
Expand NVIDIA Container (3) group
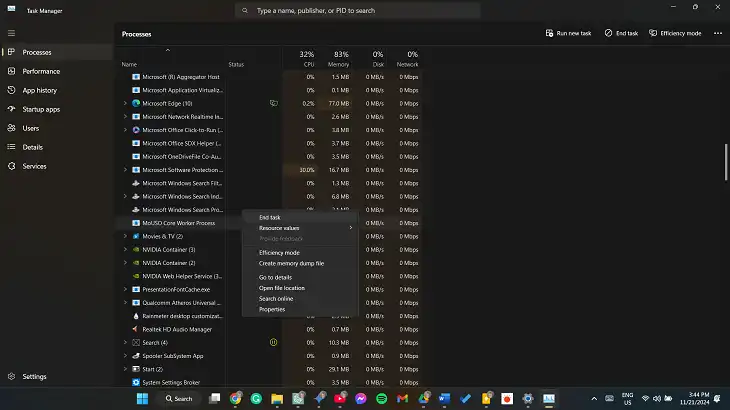pos(125,249)
